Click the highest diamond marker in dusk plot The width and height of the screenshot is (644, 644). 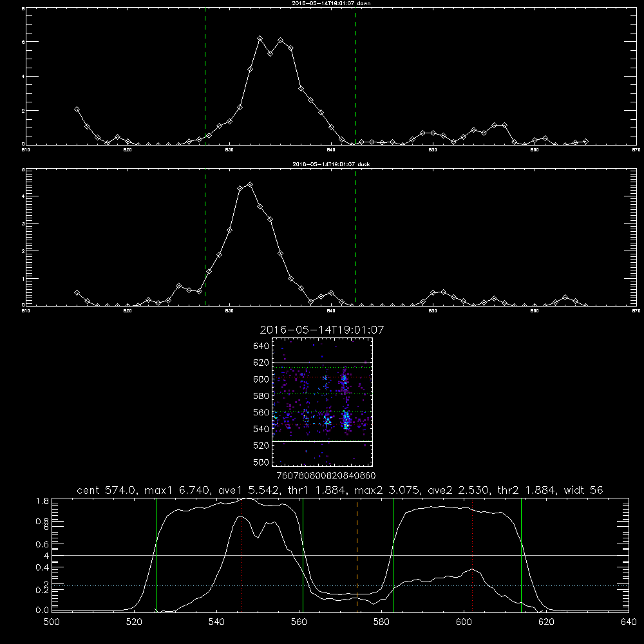[250, 185]
